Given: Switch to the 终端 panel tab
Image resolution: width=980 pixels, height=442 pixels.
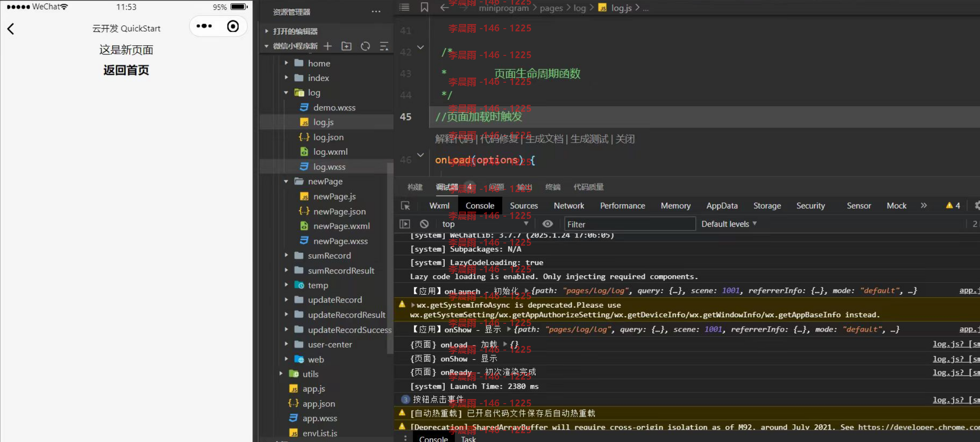Looking at the screenshot, I should (x=553, y=187).
